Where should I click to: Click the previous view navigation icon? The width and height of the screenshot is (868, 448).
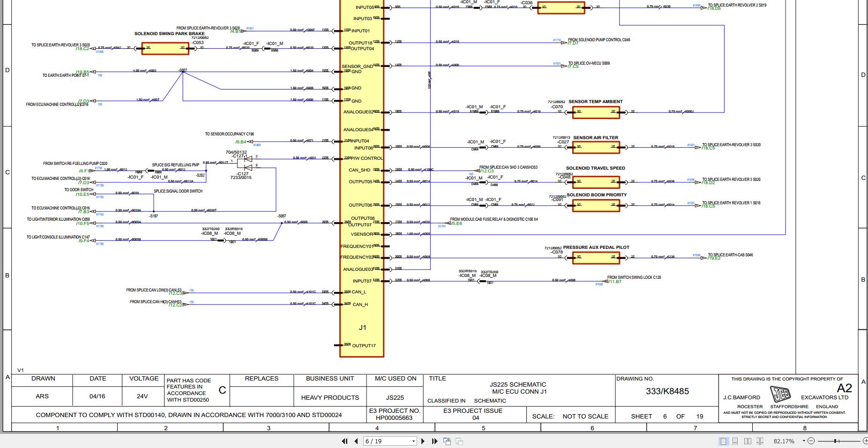tap(447, 441)
